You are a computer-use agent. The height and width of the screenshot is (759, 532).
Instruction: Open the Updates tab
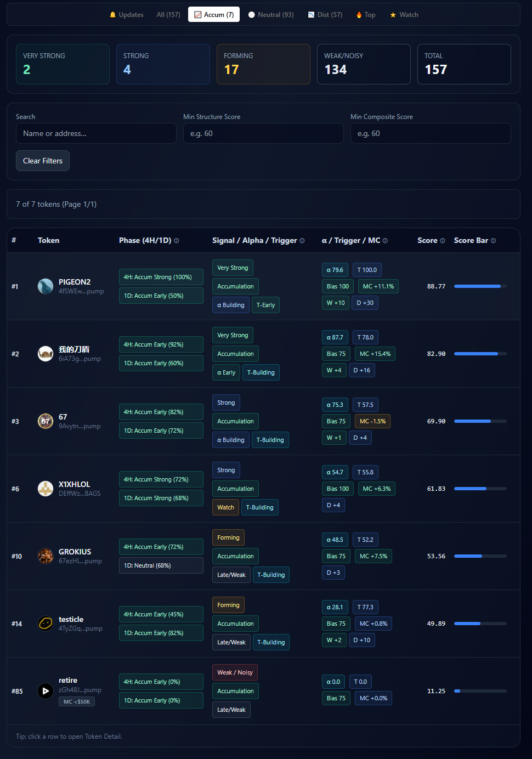point(127,15)
